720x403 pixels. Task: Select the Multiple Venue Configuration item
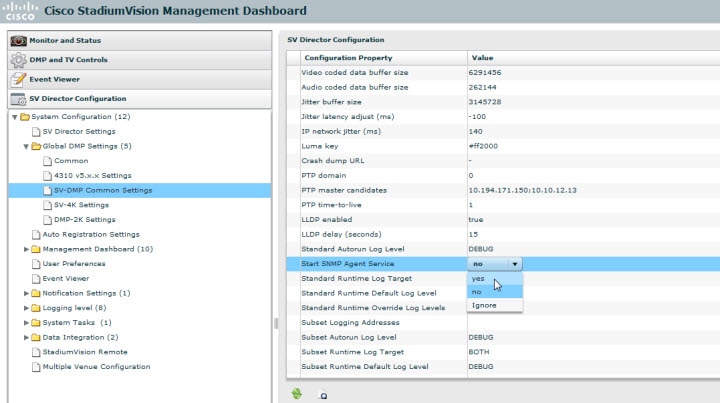click(x=96, y=367)
